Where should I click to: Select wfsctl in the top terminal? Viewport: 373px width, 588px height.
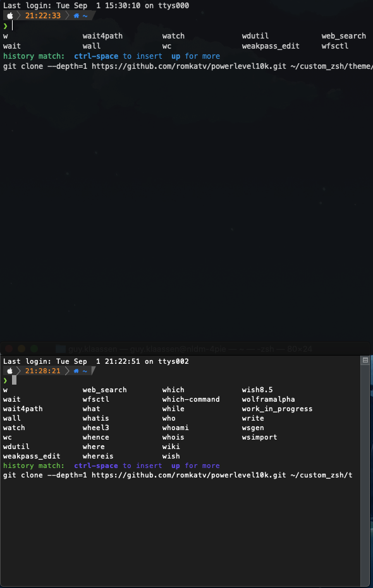point(334,46)
